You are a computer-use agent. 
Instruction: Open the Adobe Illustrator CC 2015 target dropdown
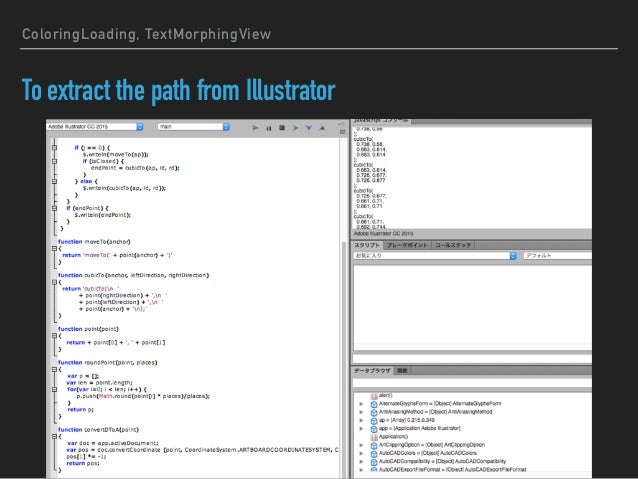click(95, 127)
